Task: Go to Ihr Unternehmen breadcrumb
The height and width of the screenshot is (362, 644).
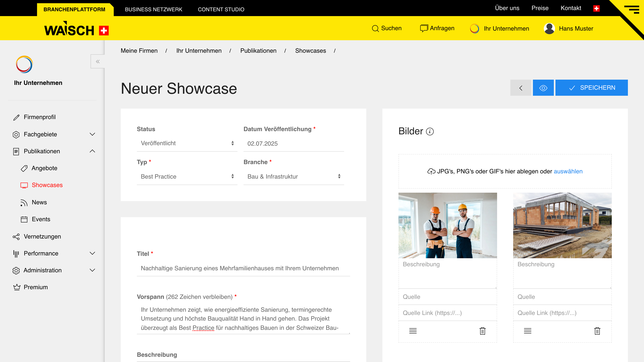Action: pos(199,51)
